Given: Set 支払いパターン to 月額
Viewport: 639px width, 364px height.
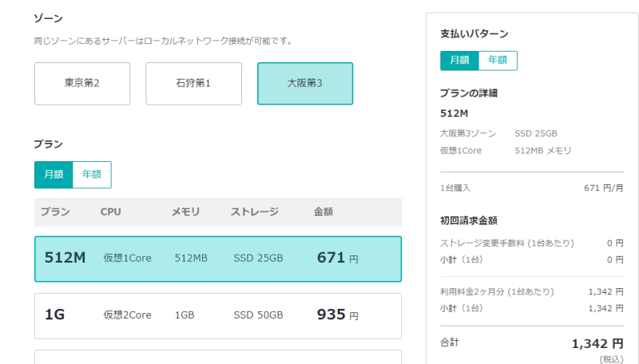Looking at the screenshot, I should coord(460,61).
